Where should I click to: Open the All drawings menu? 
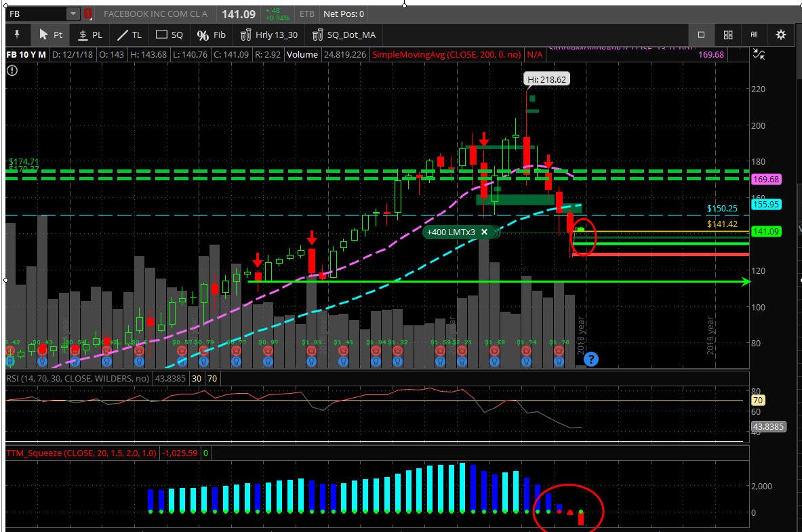[754, 35]
